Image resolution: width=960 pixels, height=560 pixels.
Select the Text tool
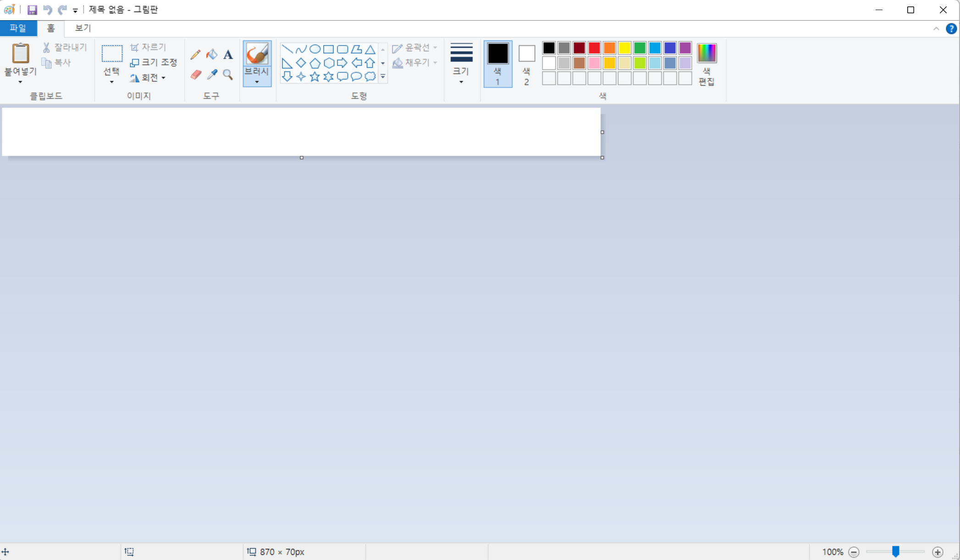pyautogui.click(x=228, y=55)
